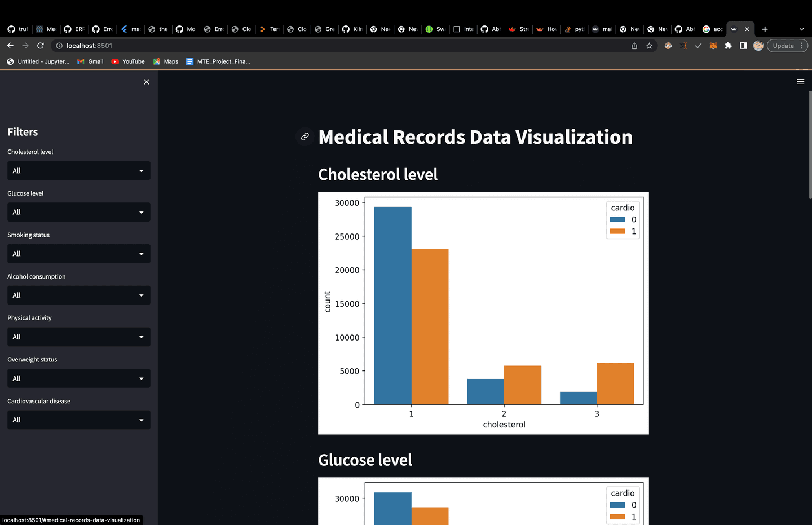Reload the localhost page
812x525 pixels.
coord(41,46)
